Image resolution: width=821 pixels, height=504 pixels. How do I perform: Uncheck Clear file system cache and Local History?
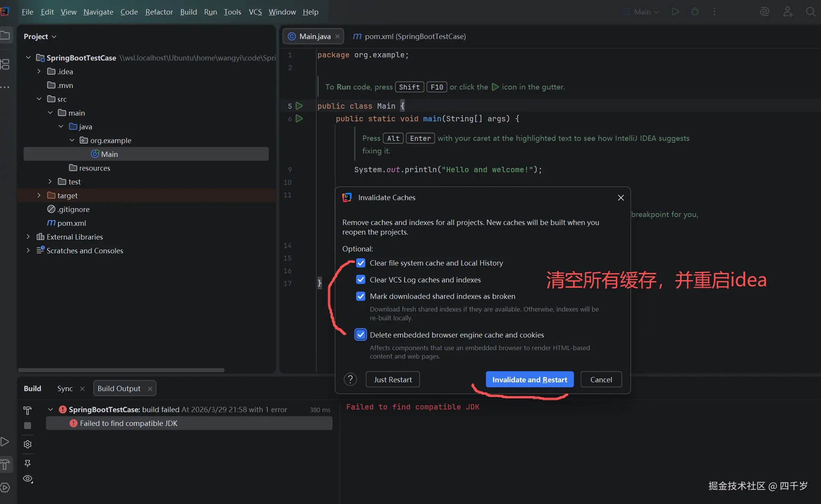point(361,263)
